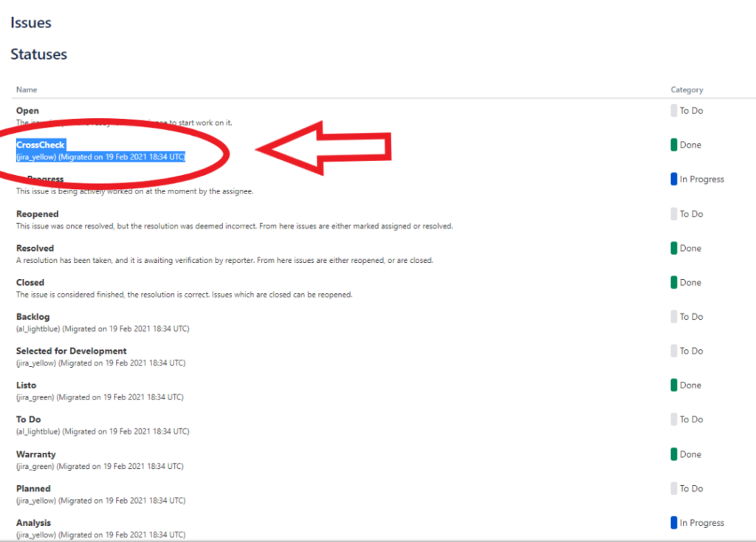The image size is (756, 542).
Task: Click the grey indicator next to Backlog's To Do
Action: click(x=675, y=317)
